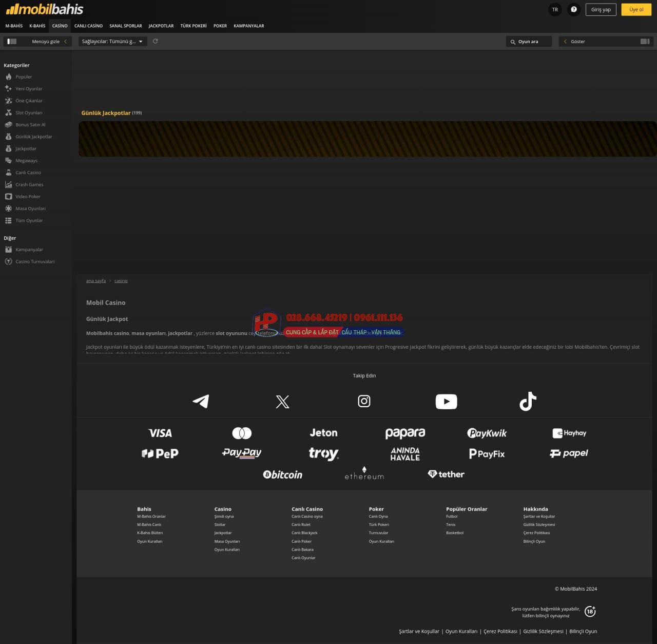
Task: Click the Slot Oyunları icon
Action: coord(8,112)
